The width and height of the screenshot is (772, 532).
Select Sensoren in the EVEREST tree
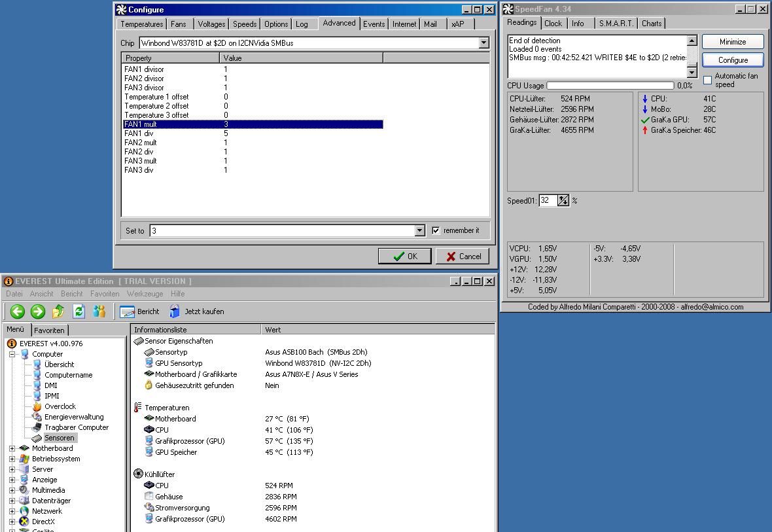click(x=59, y=437)
